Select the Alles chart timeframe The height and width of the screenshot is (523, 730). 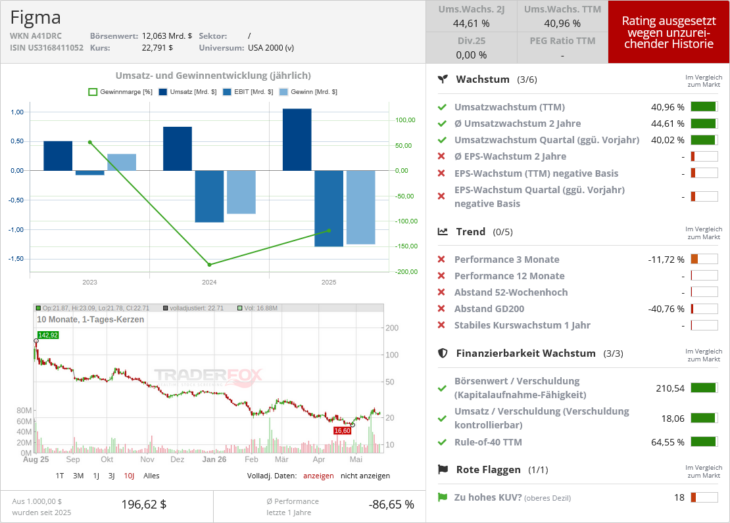tap(151, 475)
